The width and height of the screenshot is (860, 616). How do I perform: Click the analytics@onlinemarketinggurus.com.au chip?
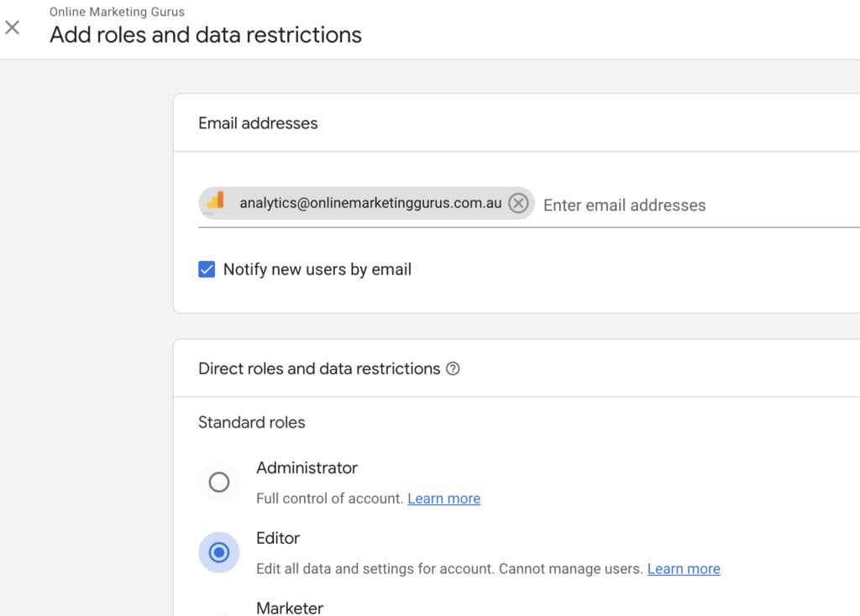point(361,202)
